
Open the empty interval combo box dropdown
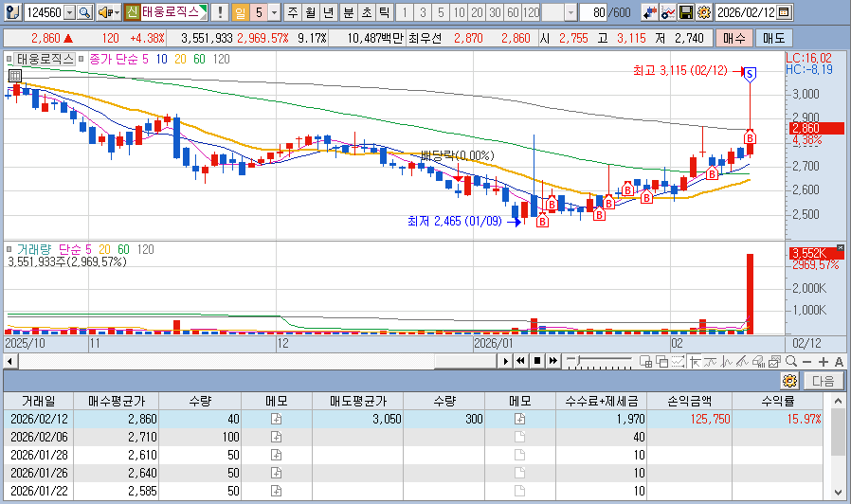tap(570, 12)
